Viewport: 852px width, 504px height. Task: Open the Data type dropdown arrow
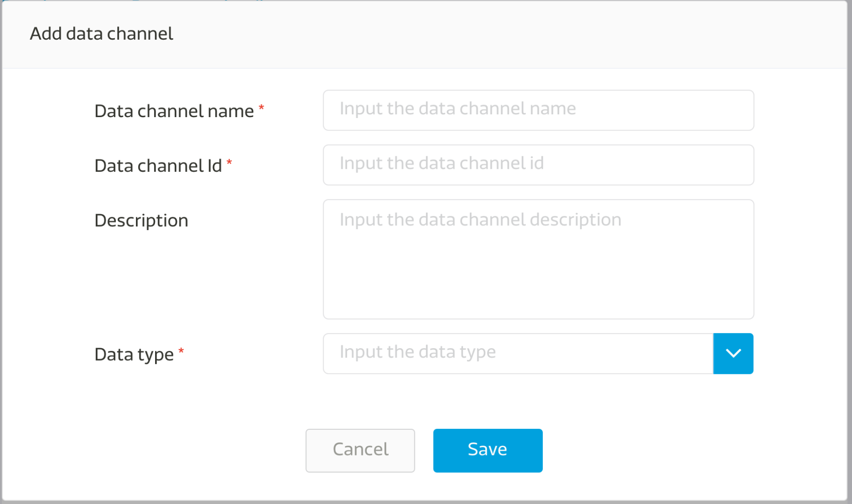point(733,353)
